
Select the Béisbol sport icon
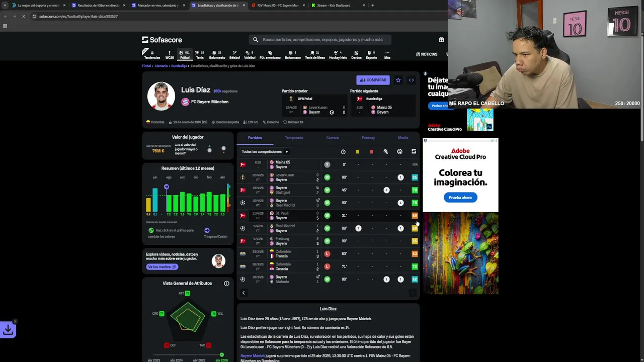(234, 54)
